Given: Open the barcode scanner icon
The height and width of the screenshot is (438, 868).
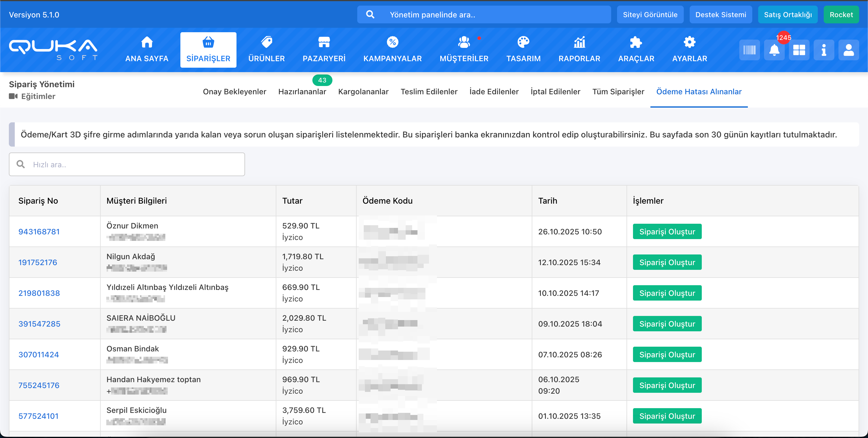Looking at the screenshot, I should [749, 50].
